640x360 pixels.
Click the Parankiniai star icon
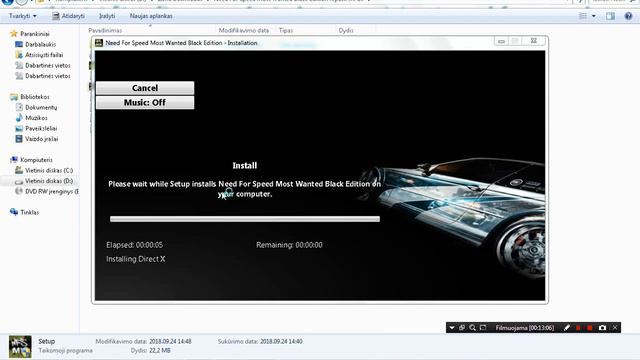(x=14, y=33)
